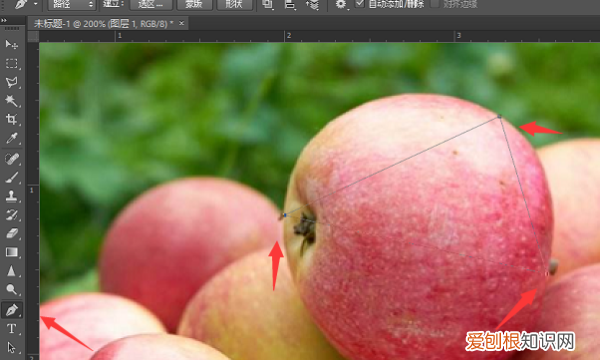The image size is (600, 360).
Task: Select the Eyedropper tool
Action: pos(11,138)
